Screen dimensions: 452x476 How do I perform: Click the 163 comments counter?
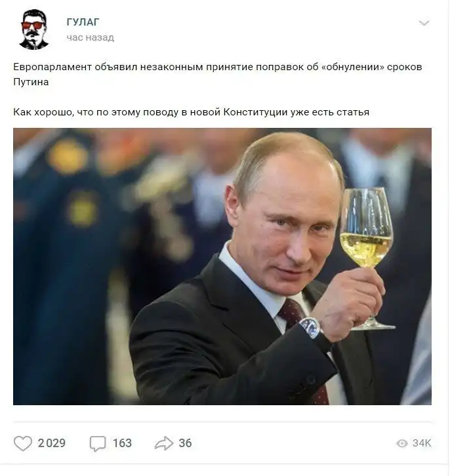pyautogui.click(x=122, y=443)
